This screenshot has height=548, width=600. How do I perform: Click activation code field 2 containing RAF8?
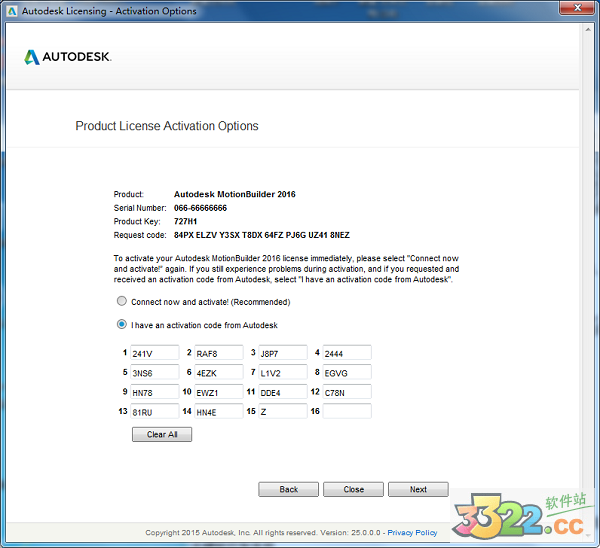point(219,352)
